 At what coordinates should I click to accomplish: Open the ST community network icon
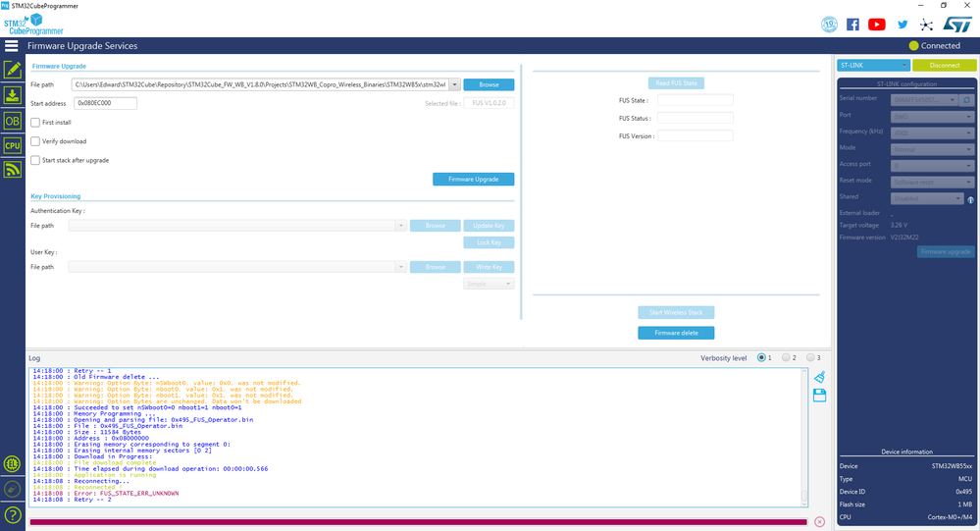pyautogui.click(x=926, y=25)
